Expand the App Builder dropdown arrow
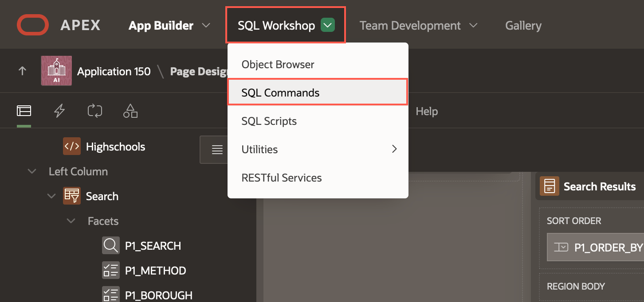Image resolution: width=644 pixels, height=302 pixels. click(x=206, y=26)
